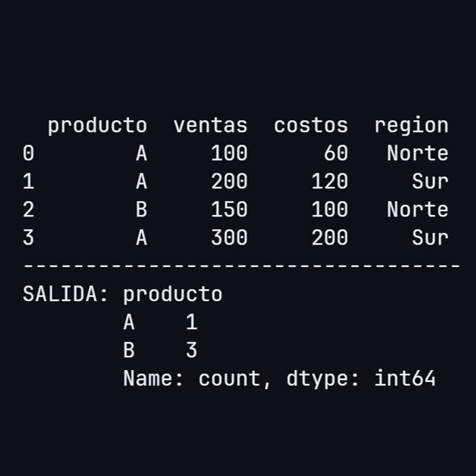Screen dimensions: 476x476
Task: Click count 3 for product B
Action: coord(191,350)
